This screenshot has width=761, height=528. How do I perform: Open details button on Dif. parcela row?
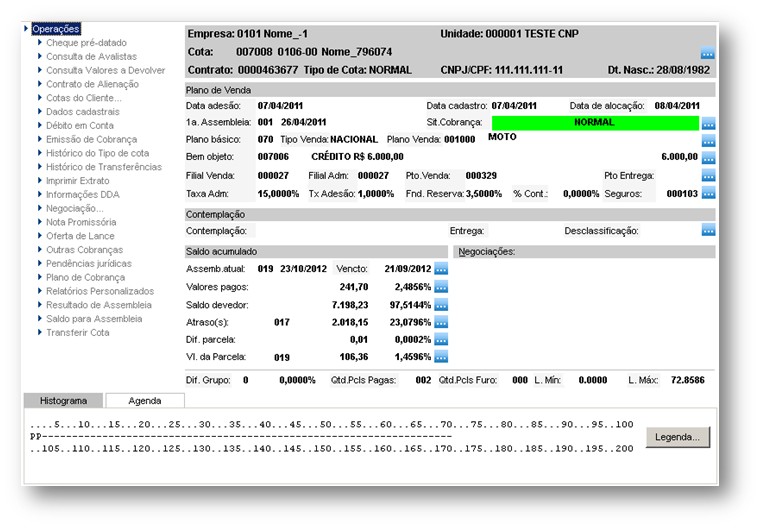pyautogui.click(x=441, y=340)
